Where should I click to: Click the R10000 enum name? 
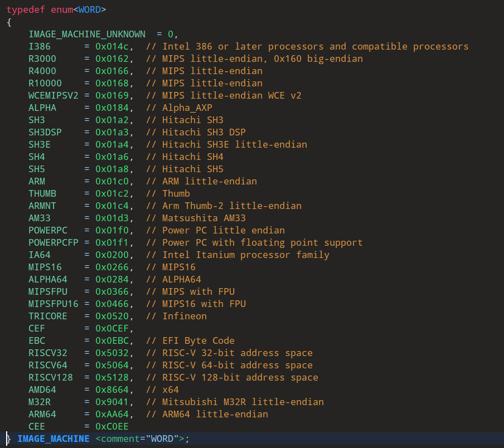45,83
